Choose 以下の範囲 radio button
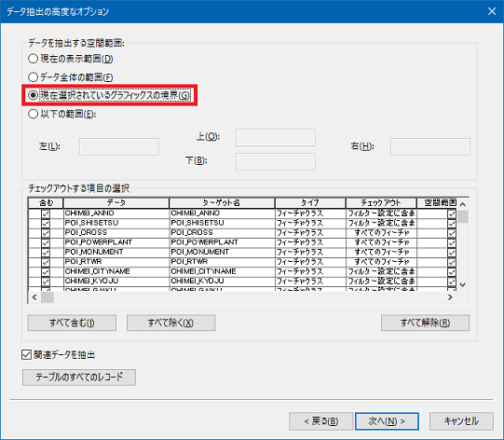This screenshot has width=504, height=440. tap(34, 114)
